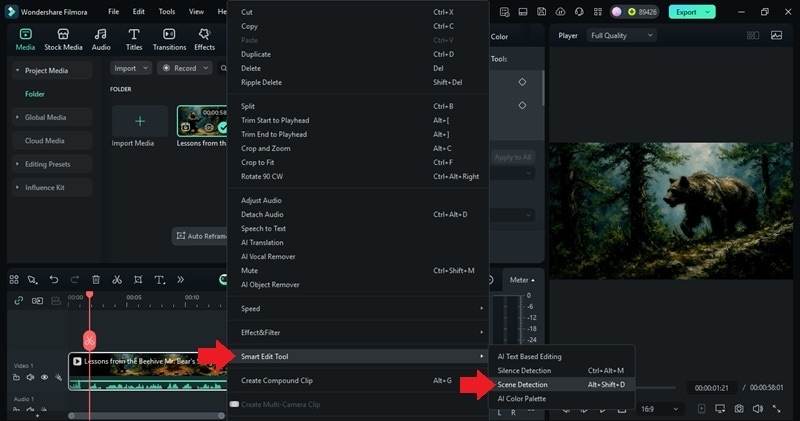Choose Ripple Delete from context menu
Screen dimensions: 800x421
tap(358, 82)
